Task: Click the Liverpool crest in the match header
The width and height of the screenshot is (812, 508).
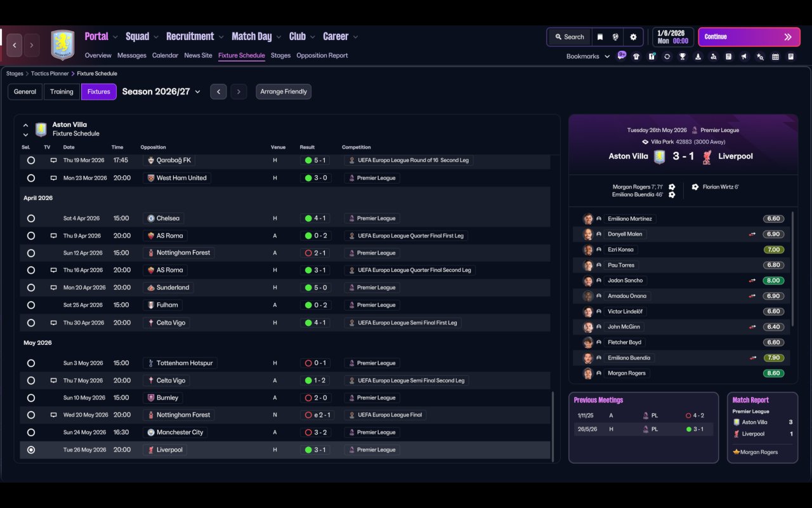Action: (707, 156)
